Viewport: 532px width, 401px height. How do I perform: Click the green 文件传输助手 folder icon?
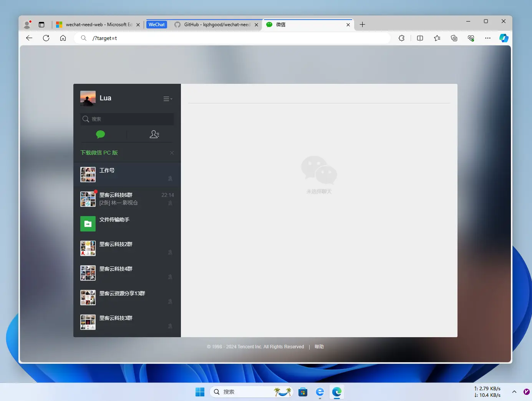point(88,224)
